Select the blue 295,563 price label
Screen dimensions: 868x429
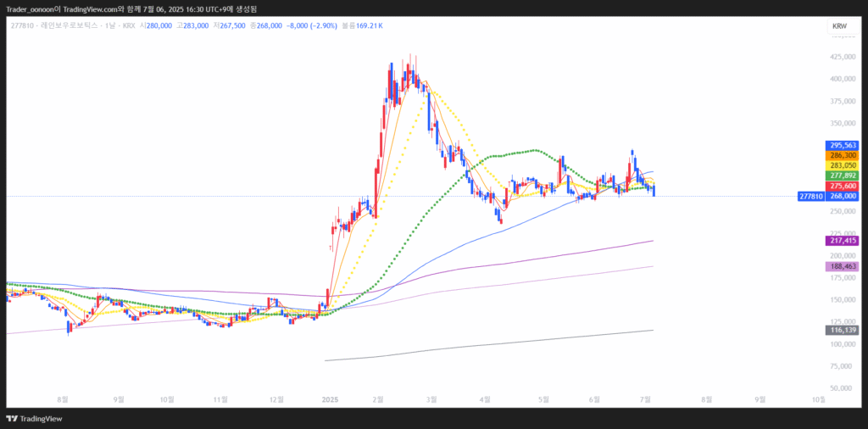pos(843,145)
